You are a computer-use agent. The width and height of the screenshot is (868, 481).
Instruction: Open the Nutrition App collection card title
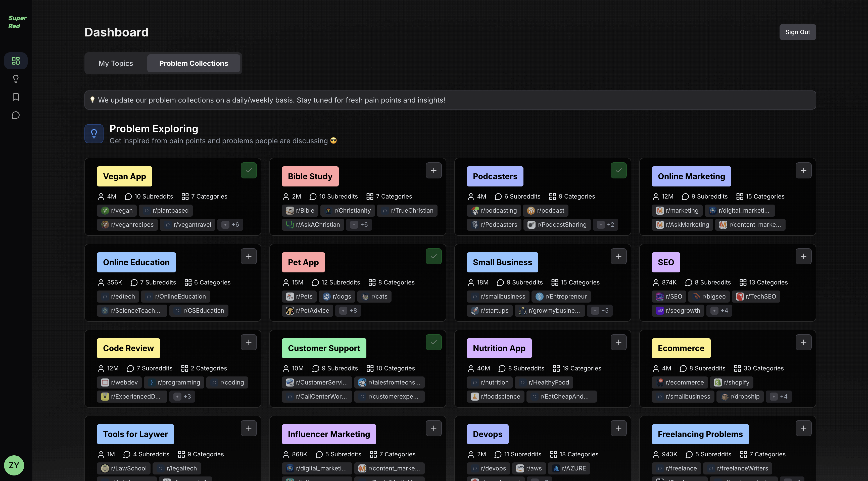[499, 348]
